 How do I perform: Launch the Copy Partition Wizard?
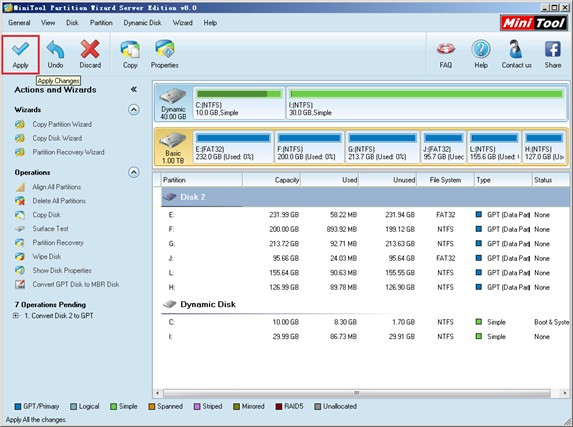tap(62, 124)
